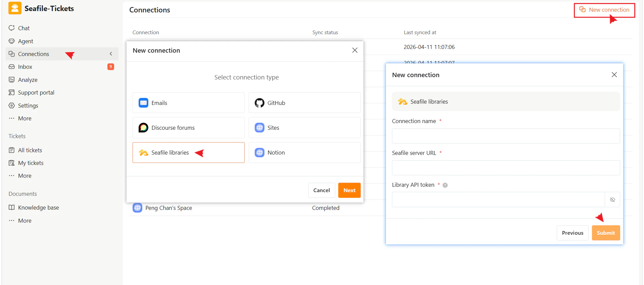The height and width of the screenshot is (285, 644).
Task: Open the Peng Chan's Space connection
Action: coord(168,208)
